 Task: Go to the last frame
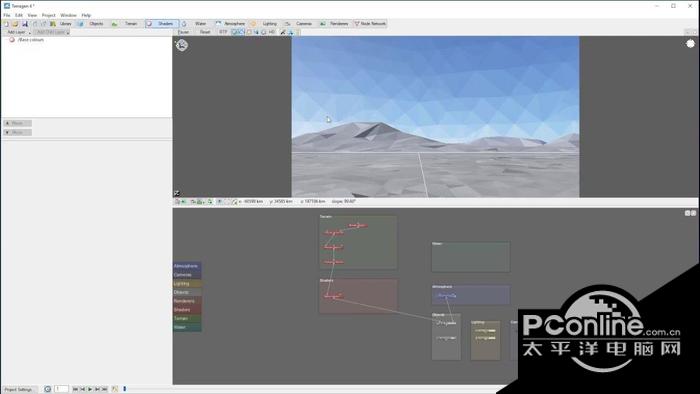(x=104, y=389)
